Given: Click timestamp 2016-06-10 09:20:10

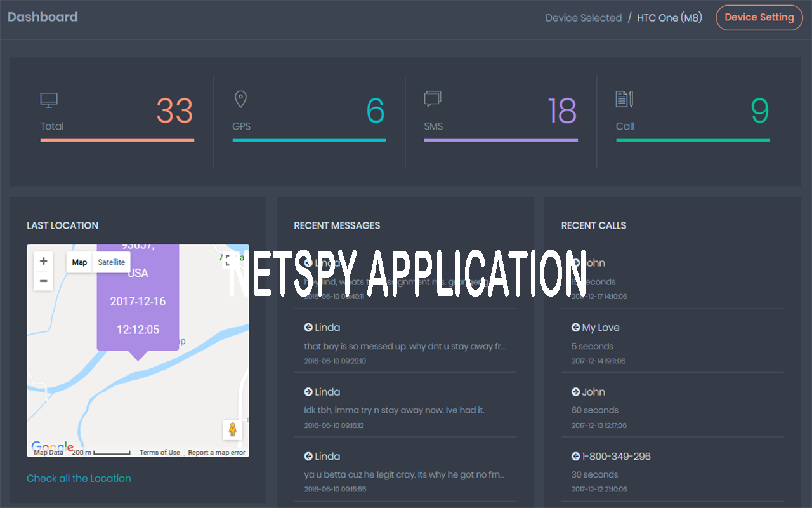Looking at the screenshot, I should (335, 361).
